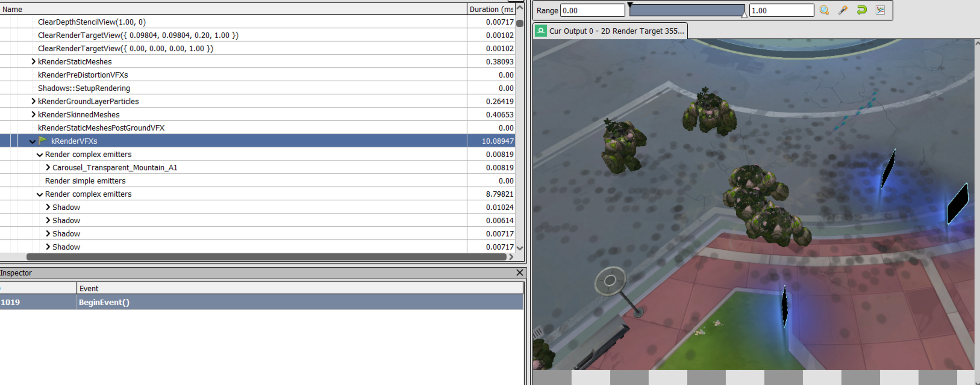Expand the kRenderStaticMeshes node
This screenshot has width=980, height=385.
(x=33, y=62)
